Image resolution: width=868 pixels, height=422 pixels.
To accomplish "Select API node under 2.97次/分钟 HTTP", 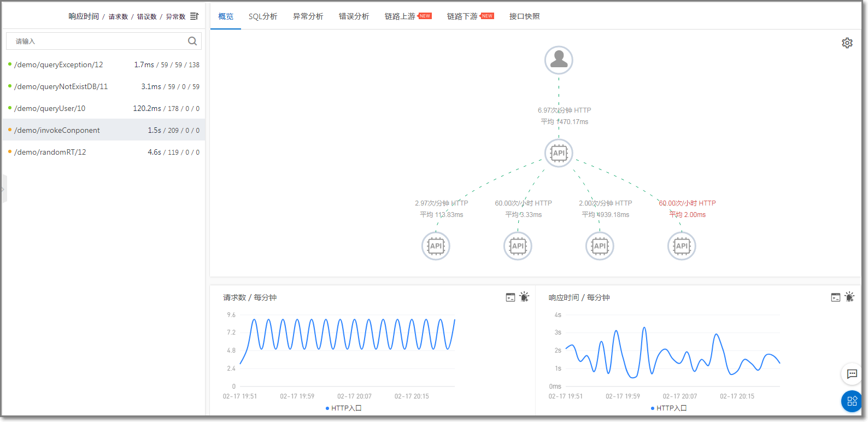I will coord(436,246).
